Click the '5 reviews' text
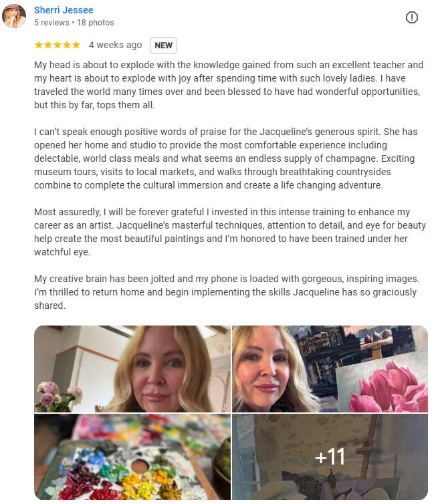Image resolution: width=432 pixels, height=504 pixels. 51,23
